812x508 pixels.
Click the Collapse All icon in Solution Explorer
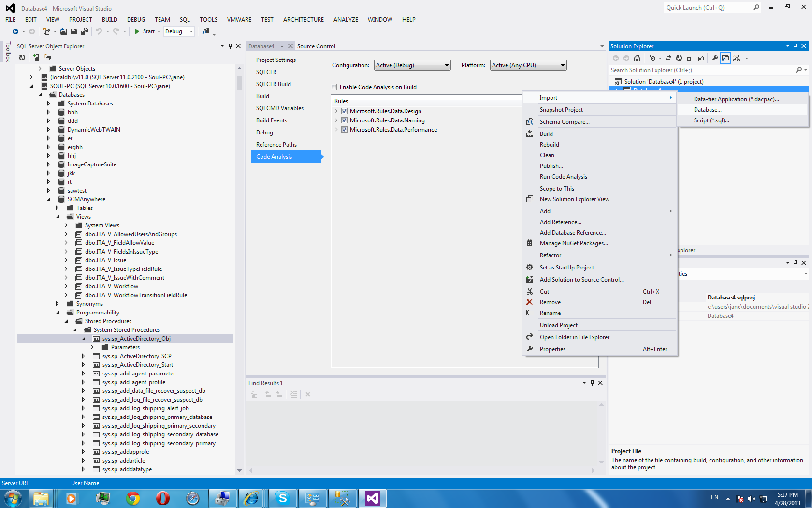coord(690,58)
